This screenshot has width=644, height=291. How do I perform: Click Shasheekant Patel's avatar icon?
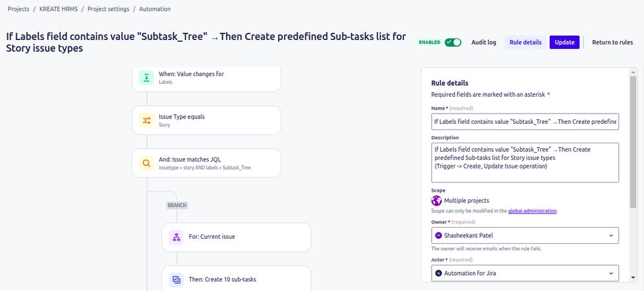[x=439, y=236]
